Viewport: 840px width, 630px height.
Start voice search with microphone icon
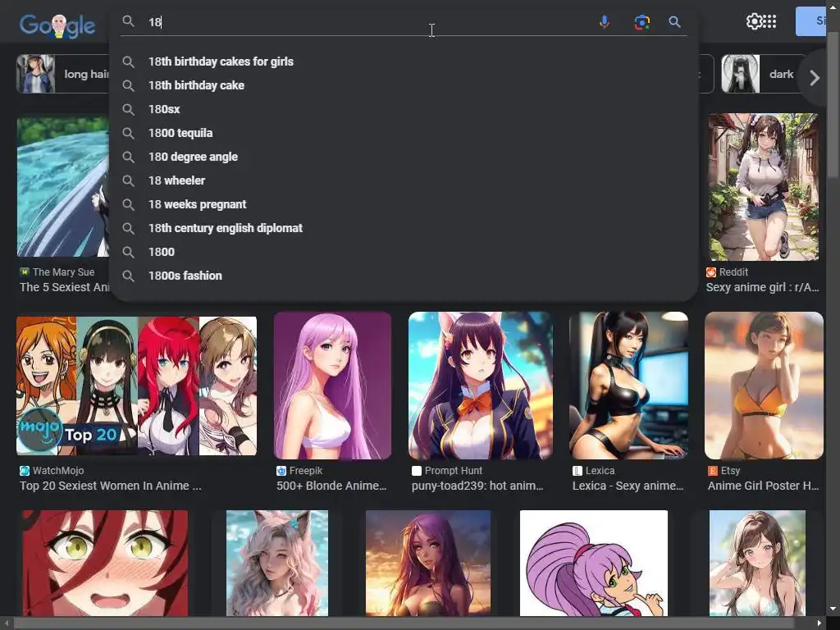click(605, 22)
